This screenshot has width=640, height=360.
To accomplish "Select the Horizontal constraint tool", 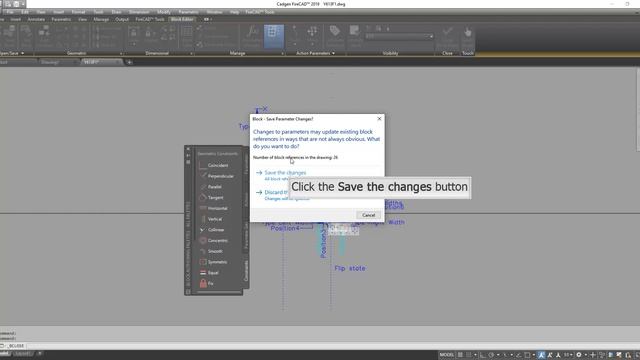I will [214, 208].
